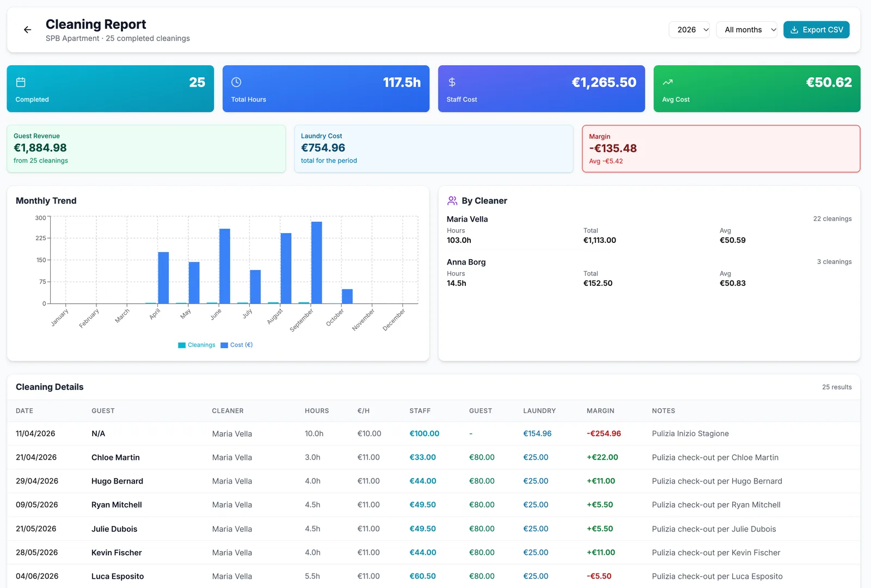
Task: Click the people icon beside By Cleaner
Action: pos(452,201)
